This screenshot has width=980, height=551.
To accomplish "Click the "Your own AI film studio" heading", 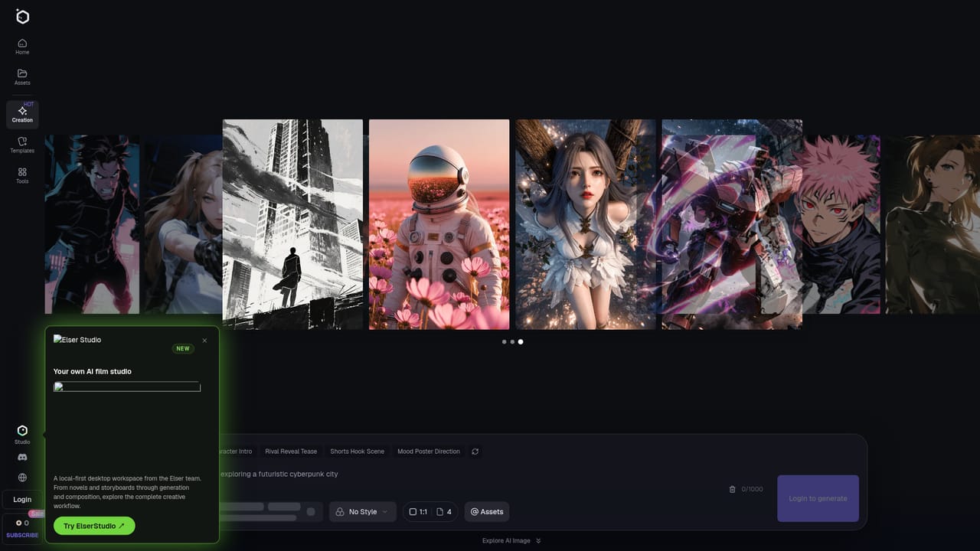I will click(93, 371).
